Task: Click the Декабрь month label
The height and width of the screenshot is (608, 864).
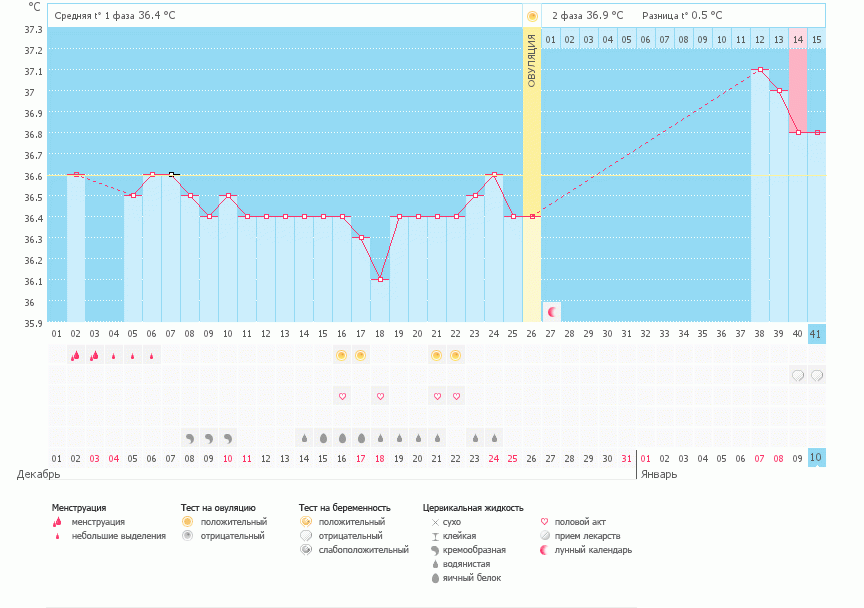Action: (x=39, y=474)
